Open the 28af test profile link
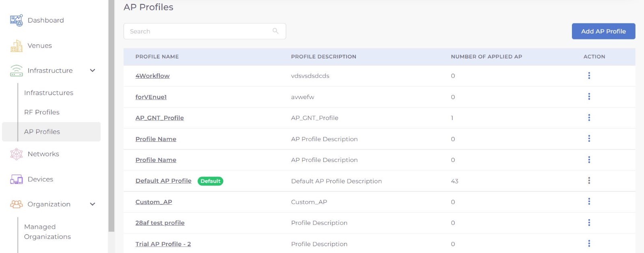Image resolution: width=644 pixels, height=253 pixels. coord(160,223)
